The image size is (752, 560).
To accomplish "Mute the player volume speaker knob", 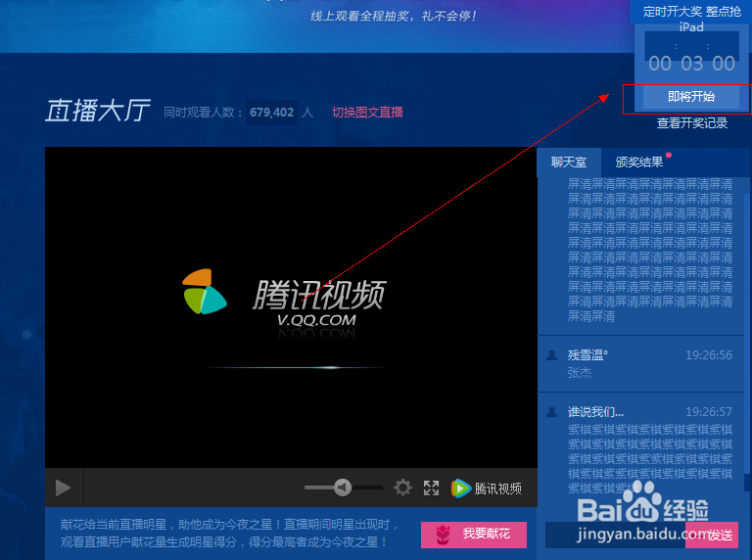I will coord(343,488).
